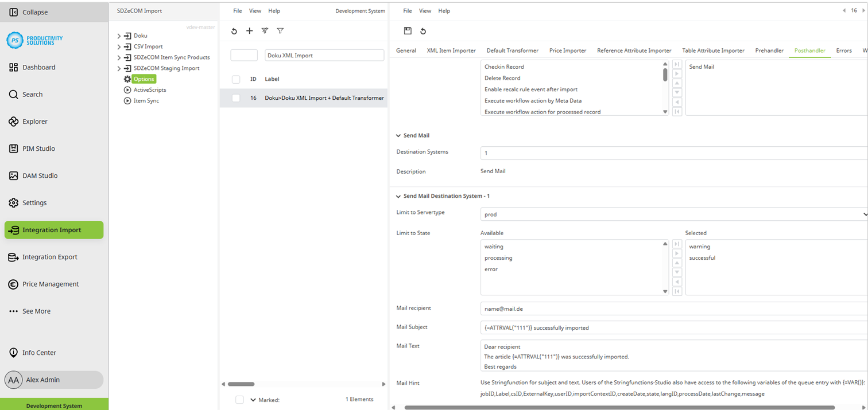Toggle the select-all checkbox above the list
This screenshot has height=410, width=868.
[235, 80]
